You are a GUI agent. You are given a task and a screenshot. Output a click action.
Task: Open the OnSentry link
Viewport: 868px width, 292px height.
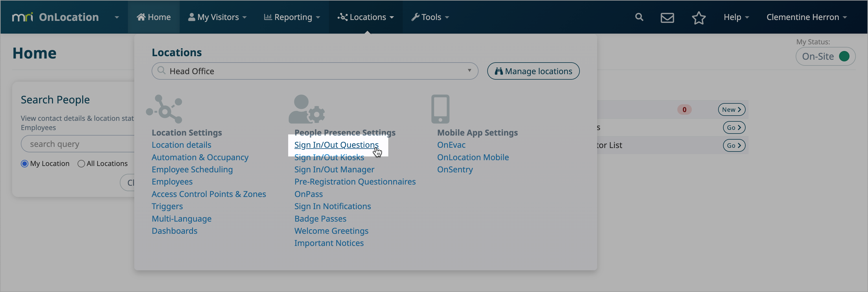(x=455, y=169)
